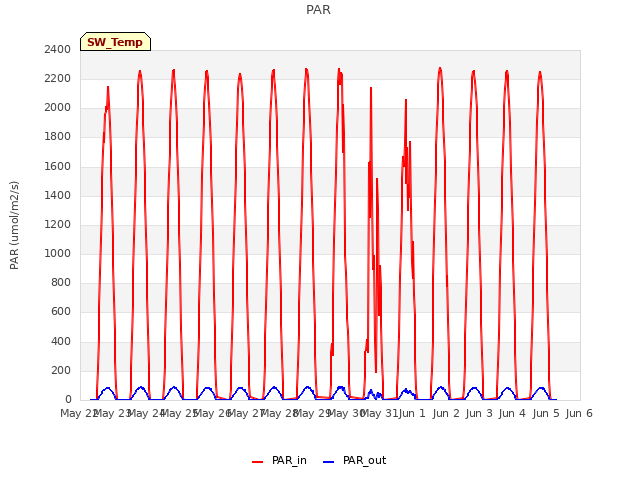The image size is (640, 480).
Task: Click the Jun 5 x-axis date label
Action: click(x=546, y=413)
